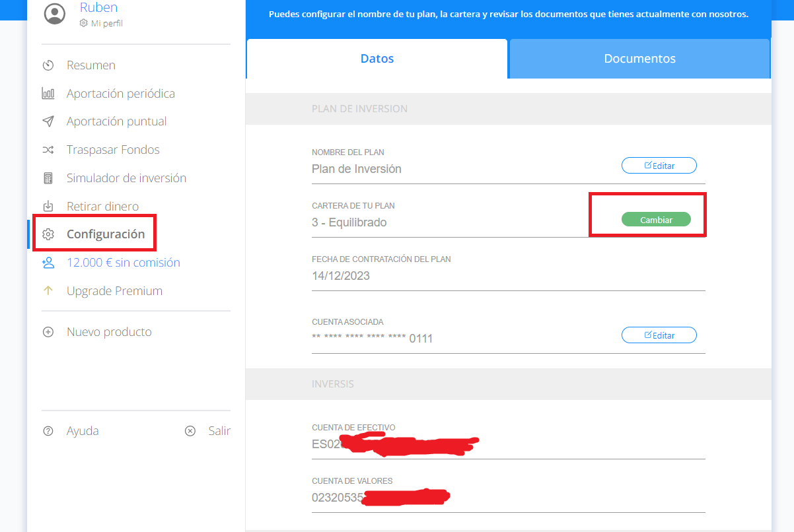Select the Configuración gear icon
The image size is (794, 532).
pos(48,234)
